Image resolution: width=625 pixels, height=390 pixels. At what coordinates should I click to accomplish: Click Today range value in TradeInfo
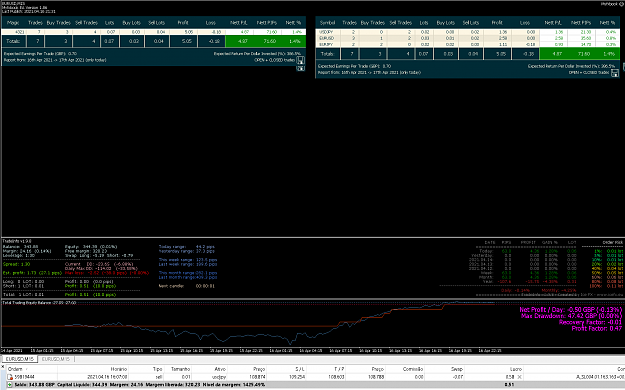pyautogui.click(x=206, y=247)
